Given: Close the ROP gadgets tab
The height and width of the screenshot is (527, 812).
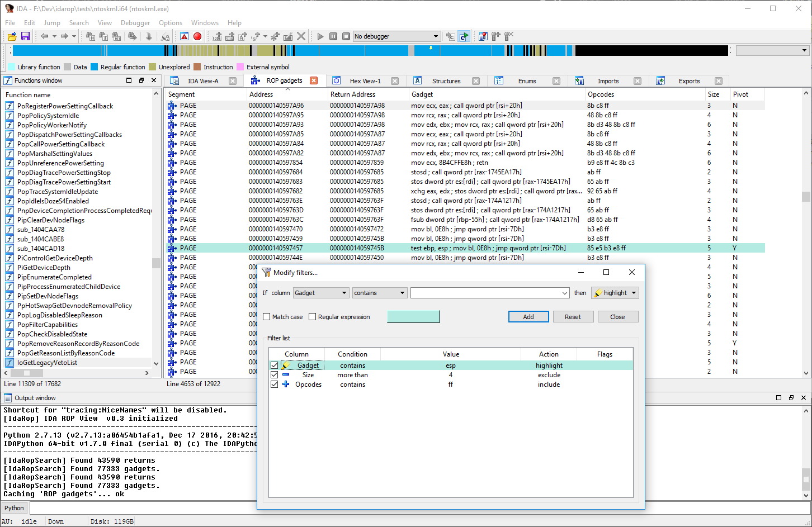Looking at the screenshot, I should [314, 80].
